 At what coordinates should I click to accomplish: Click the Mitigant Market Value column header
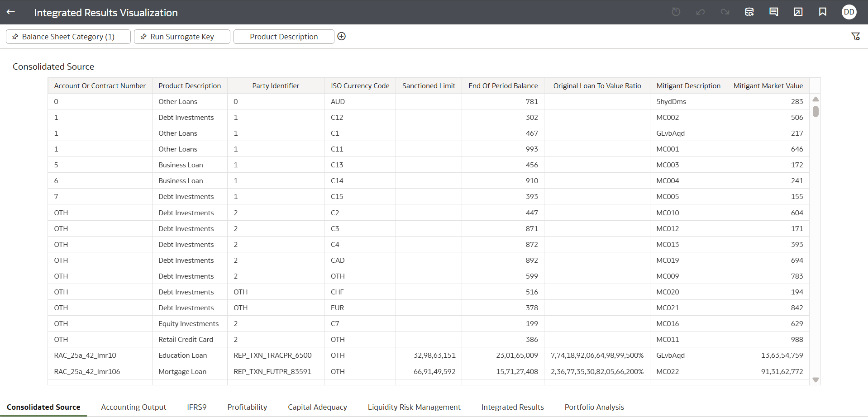coord(768,85)
